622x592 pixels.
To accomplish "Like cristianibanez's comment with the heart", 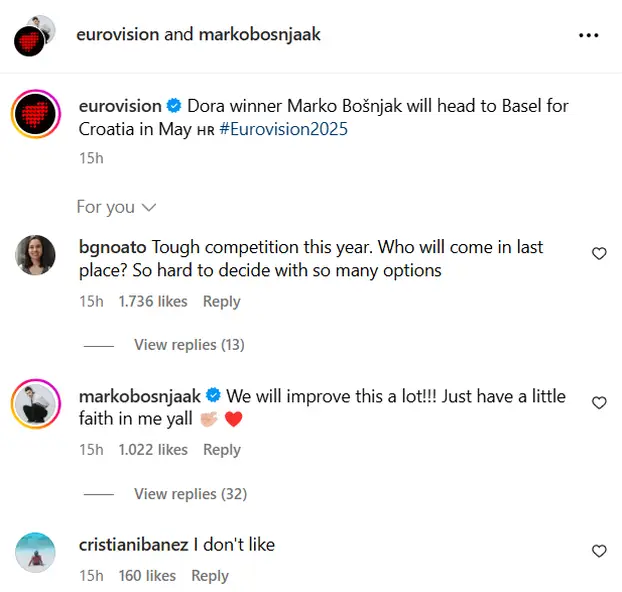I will 599,551.
